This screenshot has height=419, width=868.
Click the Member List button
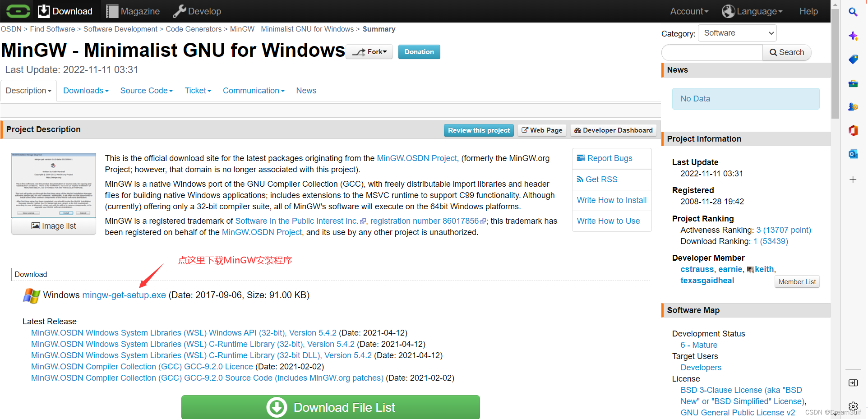797,282
